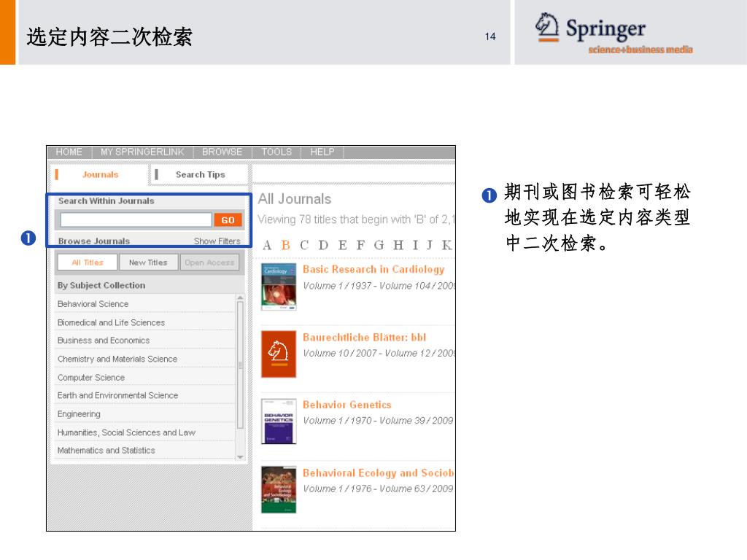Jump to journals starting with D
747x560 pixels.
pyautogui.click(x=323, y=245)
